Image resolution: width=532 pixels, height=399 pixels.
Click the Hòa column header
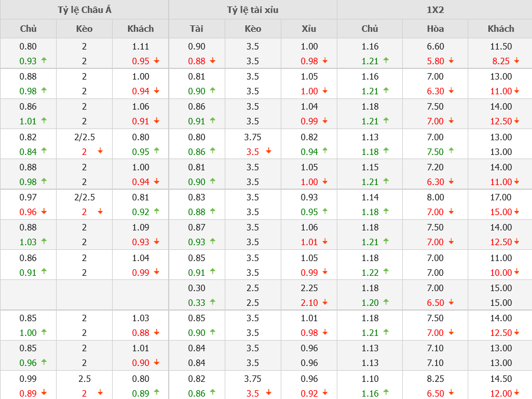coord(435,28)
